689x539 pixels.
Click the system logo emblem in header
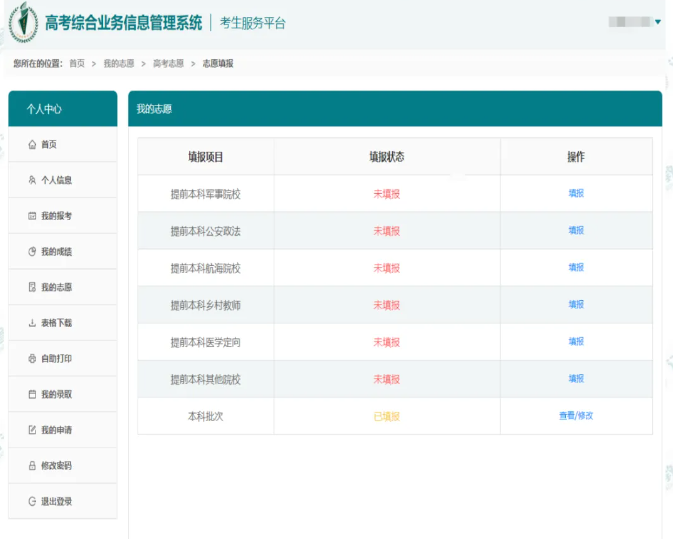point(24,23)
